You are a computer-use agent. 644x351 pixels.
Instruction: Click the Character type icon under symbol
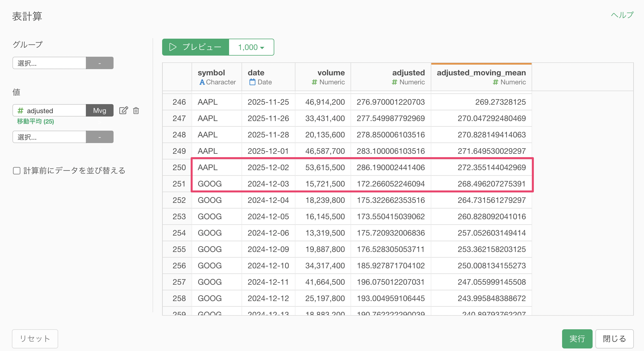coord(202,82)
